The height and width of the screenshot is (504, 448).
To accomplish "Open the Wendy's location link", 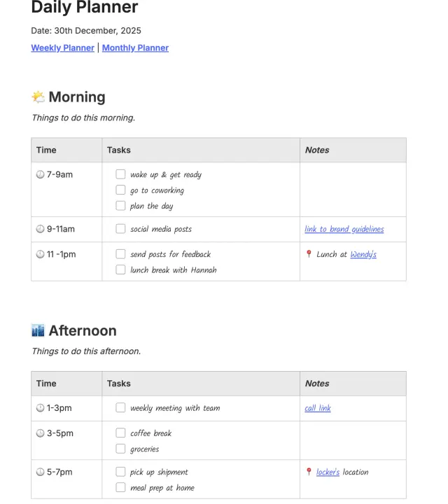I will (x=363, y=254).
